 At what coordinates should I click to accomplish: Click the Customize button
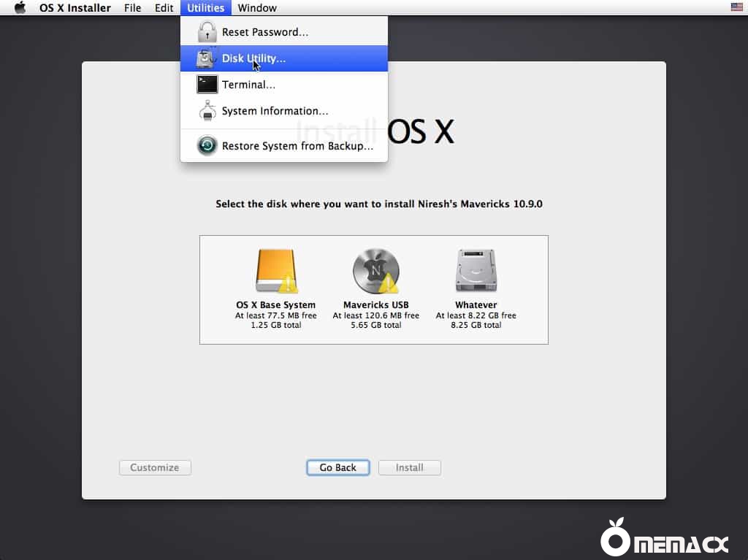(x=155, y=467)
